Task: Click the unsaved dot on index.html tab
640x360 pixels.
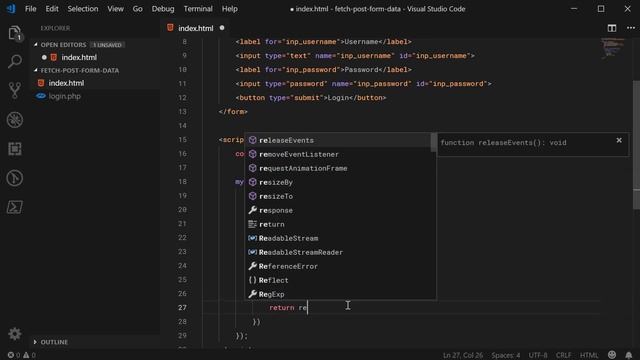Action: coord(222,28)
